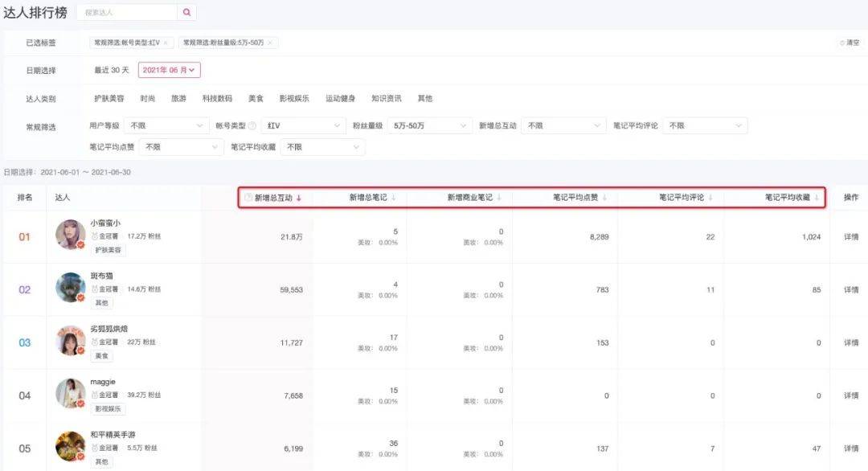This screenshot has height=471, width=868.
Task: Open 详情 for 小蛮蛮小
Action: coord(850,237)
